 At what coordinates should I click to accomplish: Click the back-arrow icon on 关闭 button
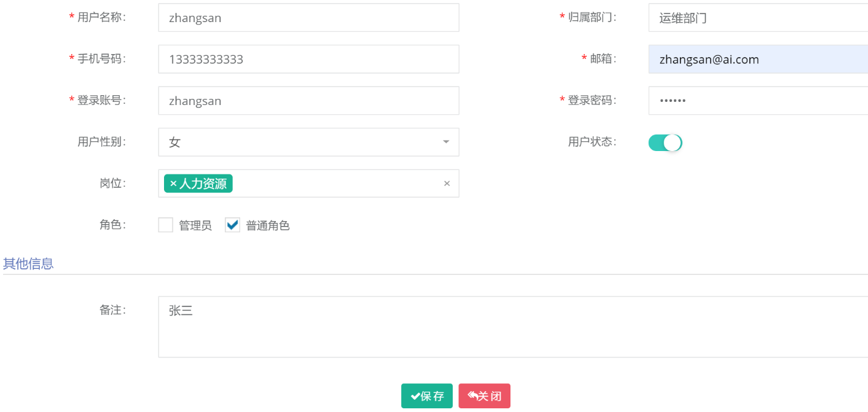coord(472,395)
